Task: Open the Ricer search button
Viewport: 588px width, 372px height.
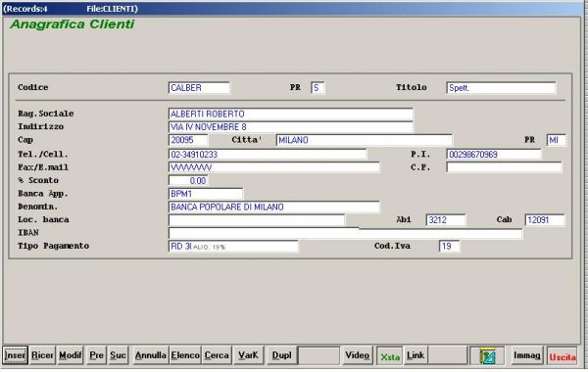Action: 42,355
